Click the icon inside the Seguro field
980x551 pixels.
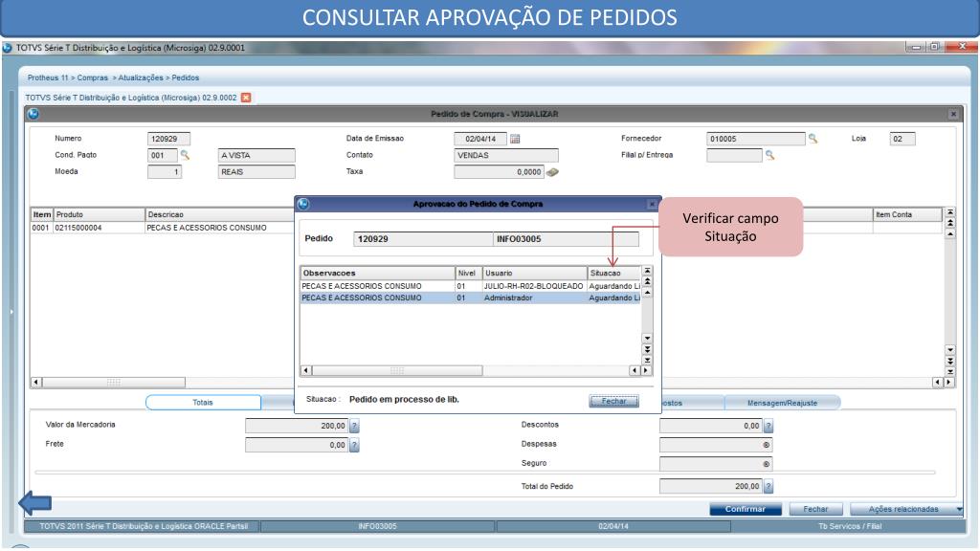[767, 464]
